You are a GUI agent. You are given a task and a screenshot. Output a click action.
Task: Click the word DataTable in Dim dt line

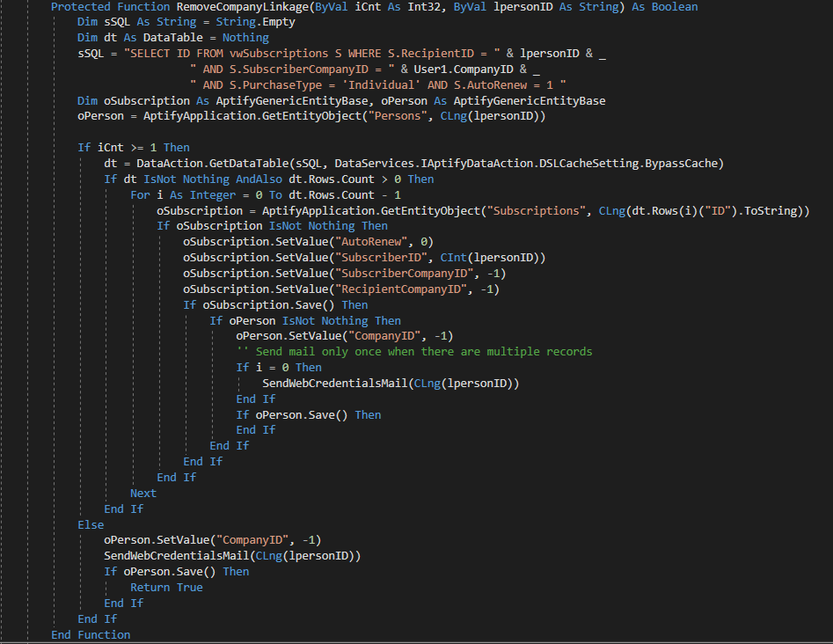[173, 38]
